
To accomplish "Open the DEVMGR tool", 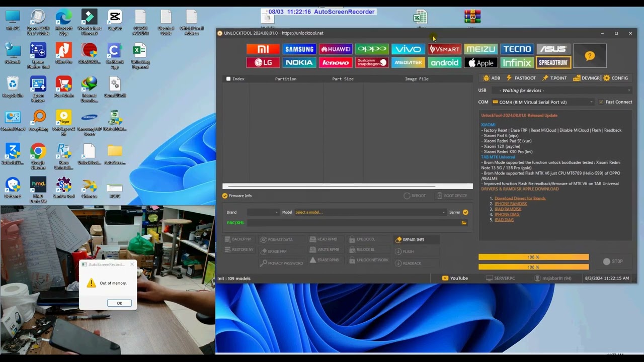I will 586,78.
